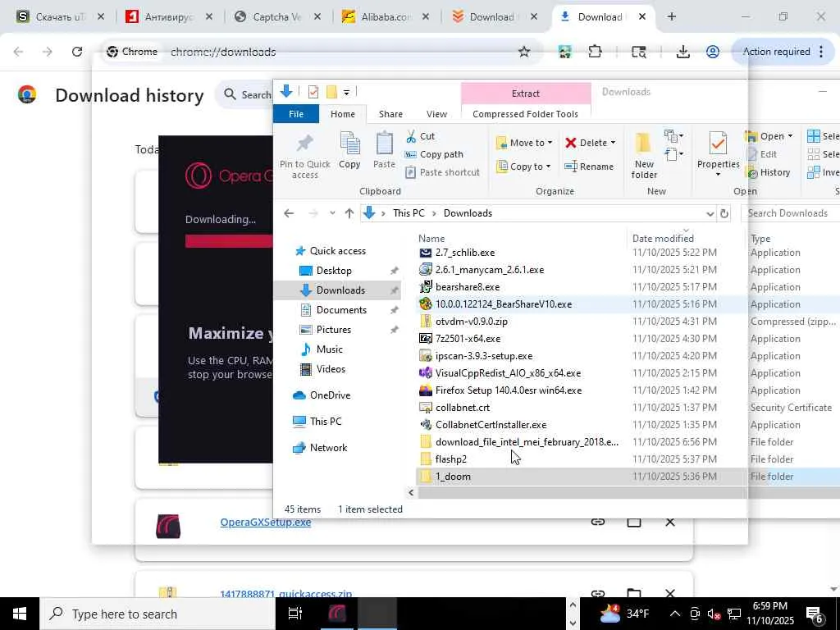Select collabnet.crt certificate file
Viewport: 840px width, 630px height.
(x=463, y=408)
